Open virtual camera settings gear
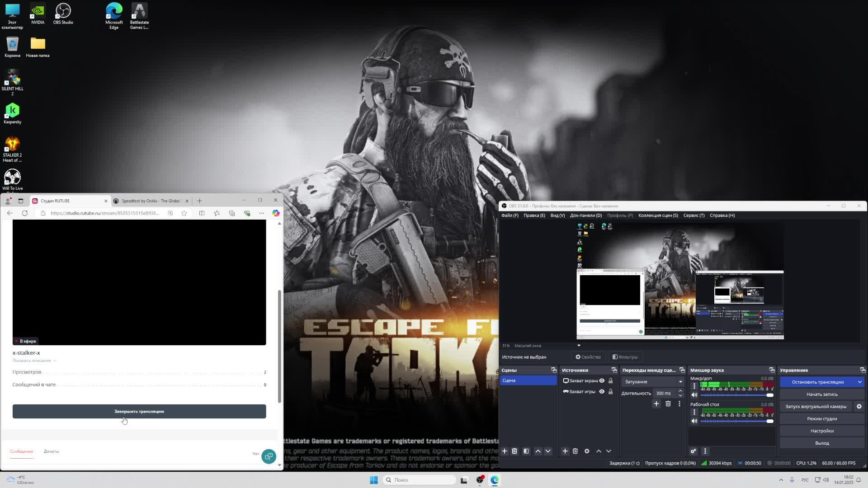 coord(859,406)
